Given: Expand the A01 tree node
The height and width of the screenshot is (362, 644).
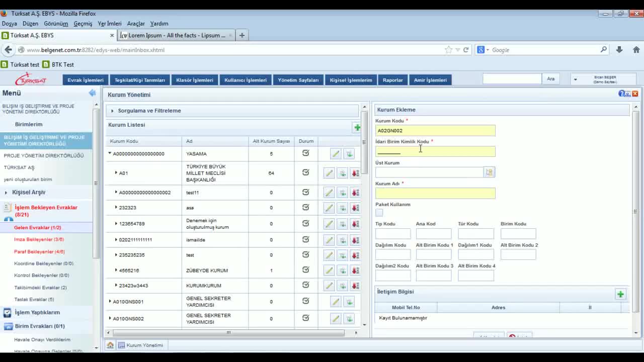Looking at the screenshot, I should tap(116, 173).
